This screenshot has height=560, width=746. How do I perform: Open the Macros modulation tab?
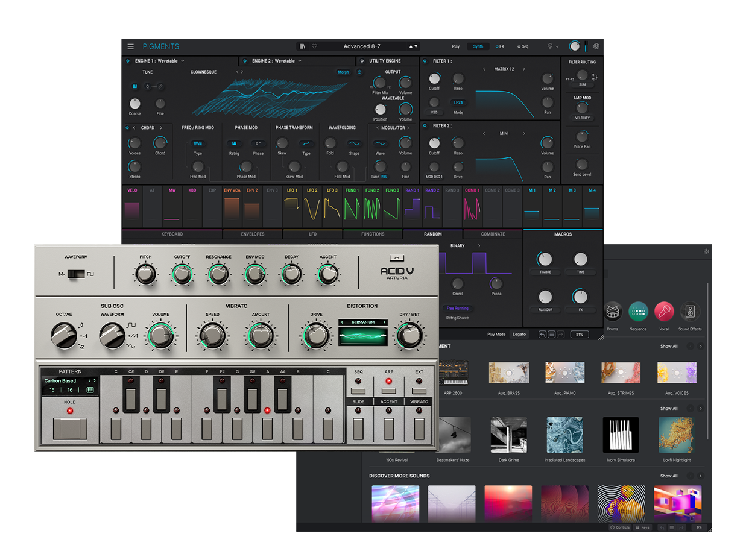(x=563, y=234)
